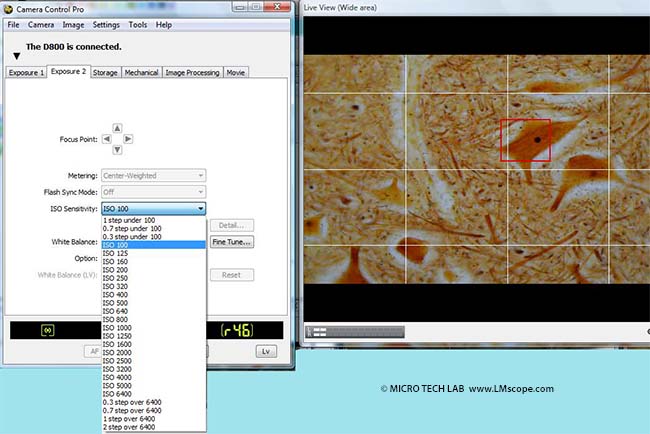The width and height of the screenshot is (650, 434).
Task: Select ISO 1000 from list
Action: pyautogui.click(x=154, y=328)
